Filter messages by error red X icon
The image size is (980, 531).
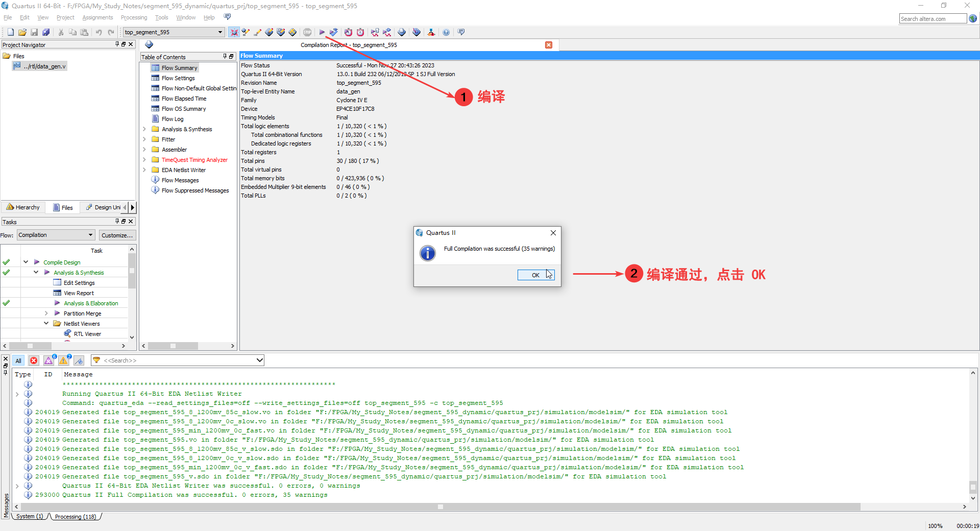pos(34,360)
